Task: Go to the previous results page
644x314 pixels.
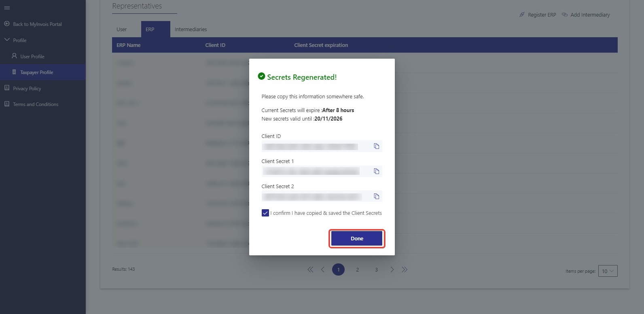Action: 323,269
